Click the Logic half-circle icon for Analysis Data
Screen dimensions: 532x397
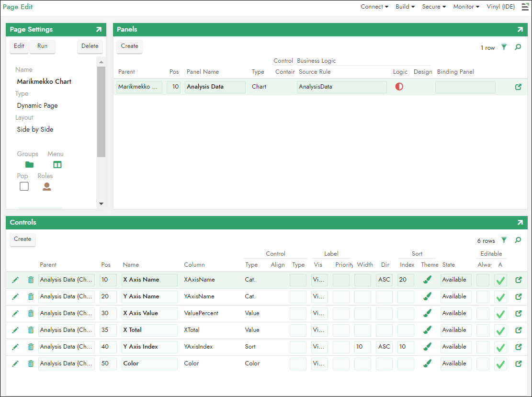[x=399, y=87]
